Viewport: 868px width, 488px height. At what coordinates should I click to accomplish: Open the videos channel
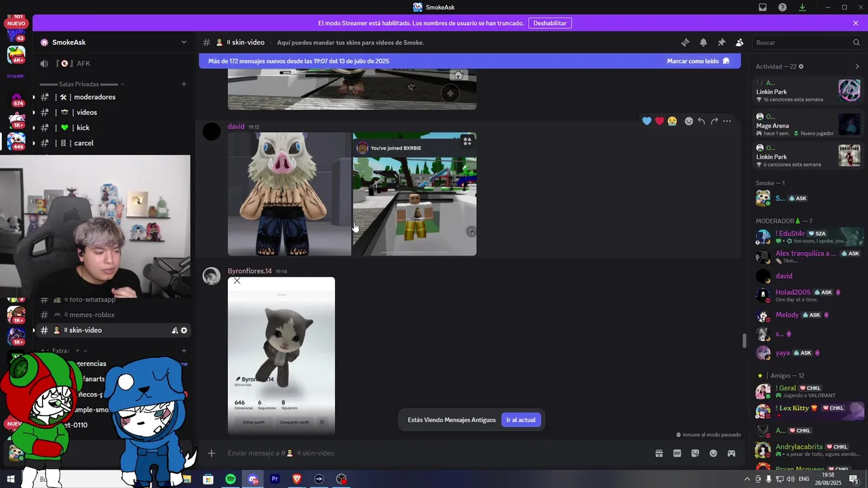click(x=114, y=113)
